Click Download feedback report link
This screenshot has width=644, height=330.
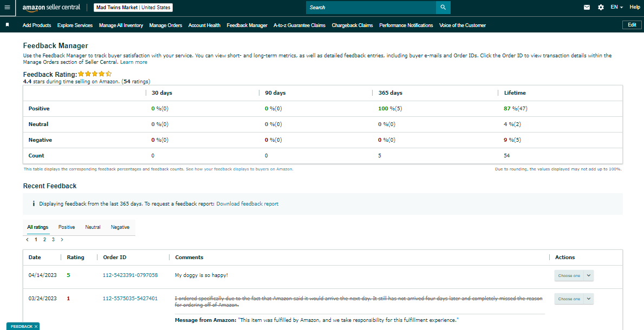tap(247, 203)
